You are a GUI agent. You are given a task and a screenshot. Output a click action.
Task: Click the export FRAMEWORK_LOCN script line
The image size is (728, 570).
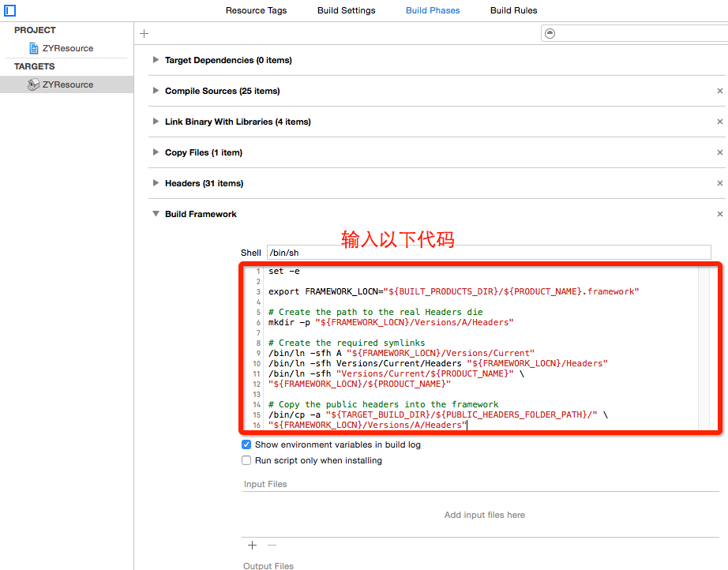(453, 291)
